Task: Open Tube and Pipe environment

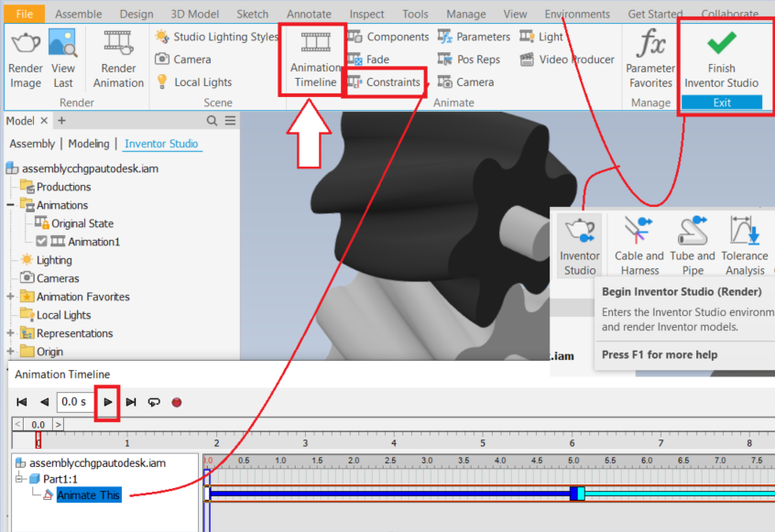Action: (693, 245)
